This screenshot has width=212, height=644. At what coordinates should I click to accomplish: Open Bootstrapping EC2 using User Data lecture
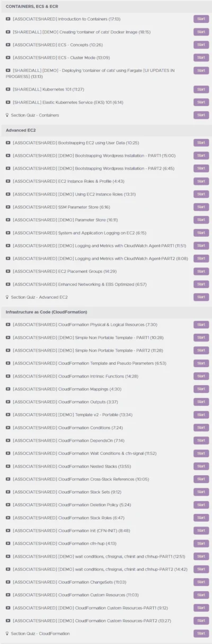click(x=76, y=143)
